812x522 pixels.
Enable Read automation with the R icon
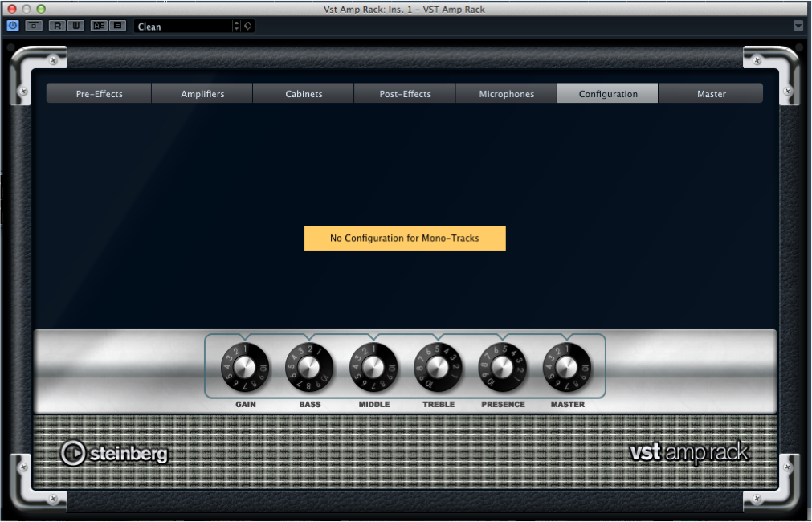pyautogui.click(x=56, y=26)
